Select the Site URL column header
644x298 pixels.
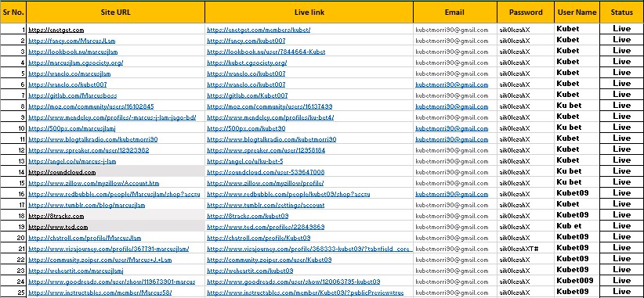pos(115,13)
